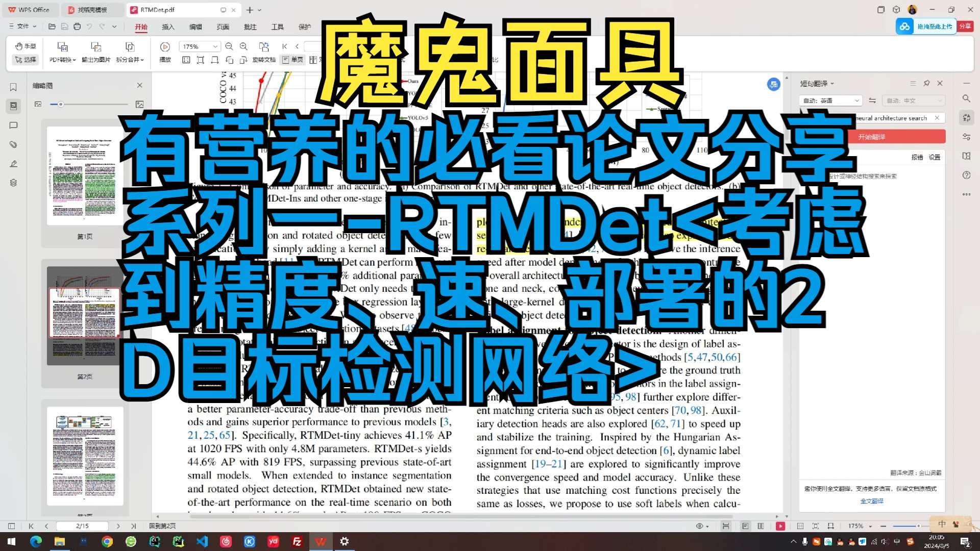Switch to the 批注 tab
This screenshot has width=980, height=551.
point(250,27)
